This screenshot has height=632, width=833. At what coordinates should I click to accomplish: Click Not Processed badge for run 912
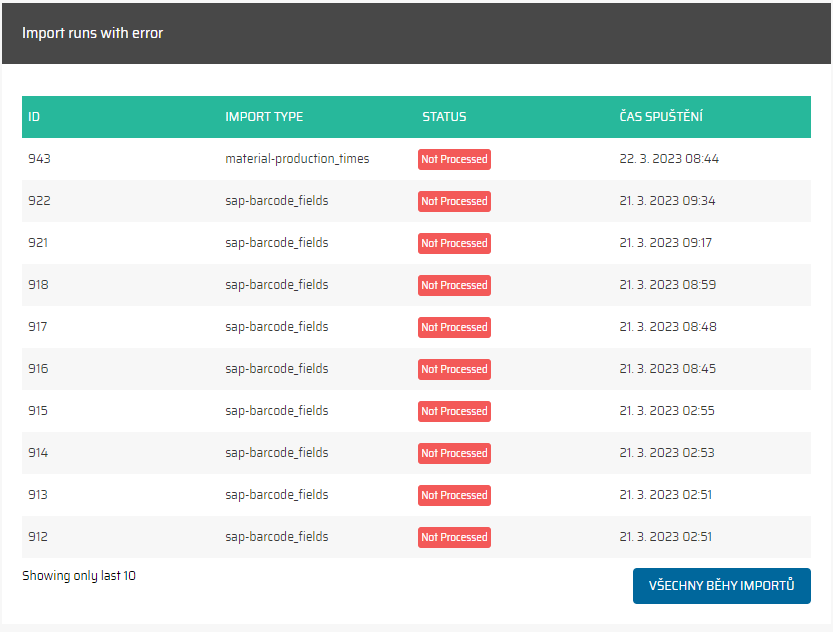454,537
